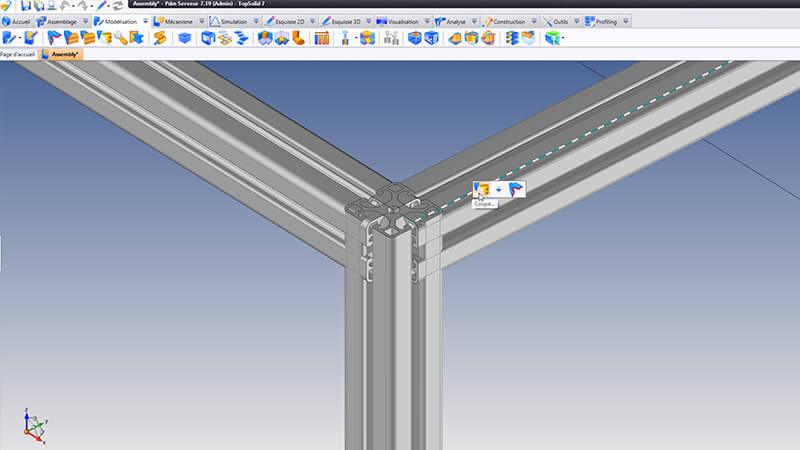Viewport: 800px width, 450px height.
Task: Click the Save icon in quick access bar
Action: (x=26, y=6)
